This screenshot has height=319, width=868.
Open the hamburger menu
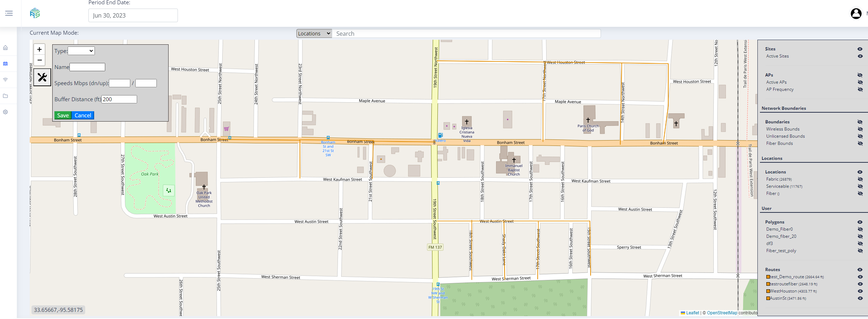click(x=9, y=13)
